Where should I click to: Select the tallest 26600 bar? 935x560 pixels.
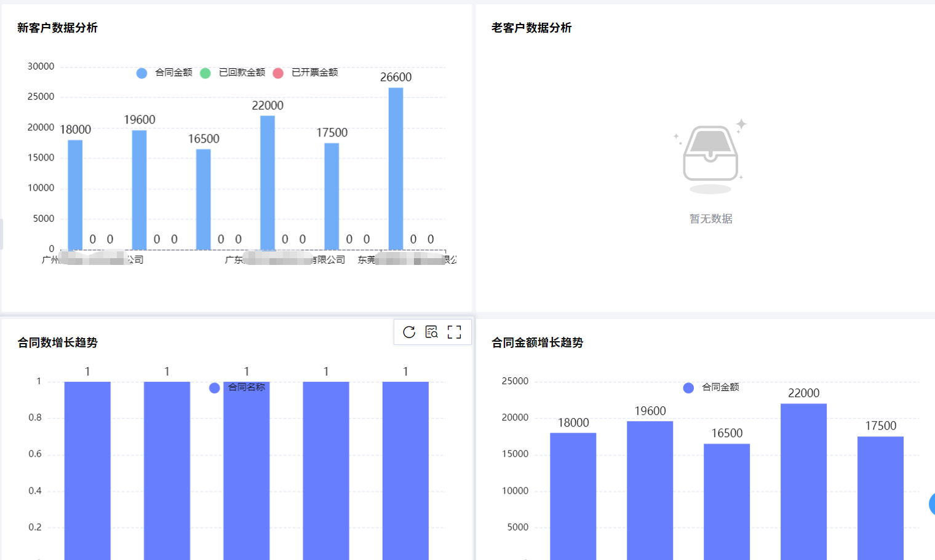pyautogui.click(x=397, y=166)
